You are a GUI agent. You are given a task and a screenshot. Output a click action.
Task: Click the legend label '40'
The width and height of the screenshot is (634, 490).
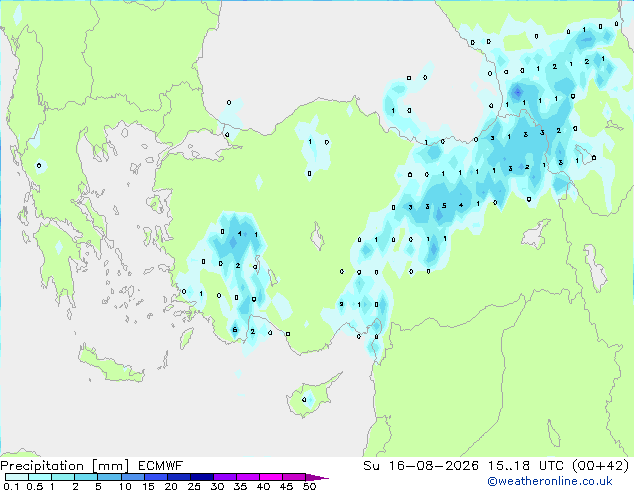(263, 486)
